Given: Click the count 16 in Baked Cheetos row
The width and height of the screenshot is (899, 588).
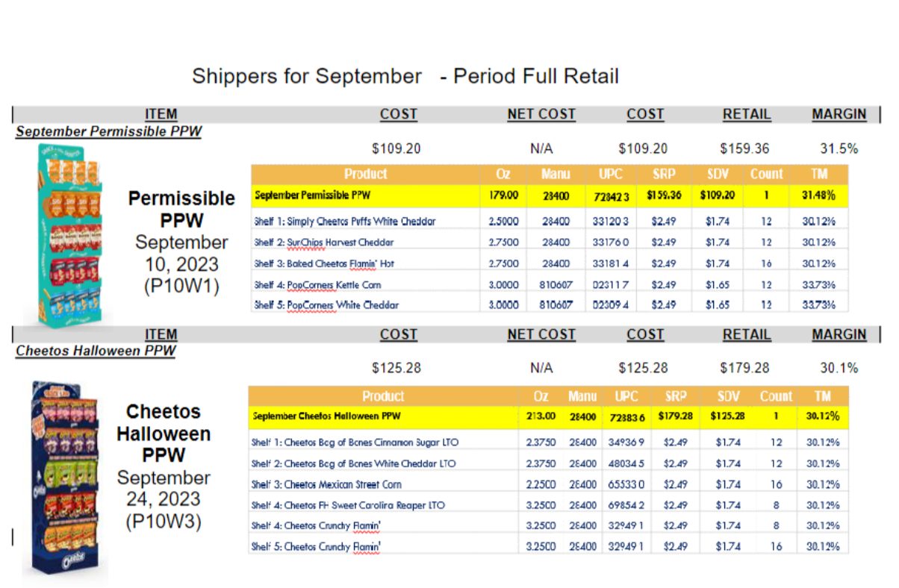Looking at the screenshot, I should click(x=766, y=263).
